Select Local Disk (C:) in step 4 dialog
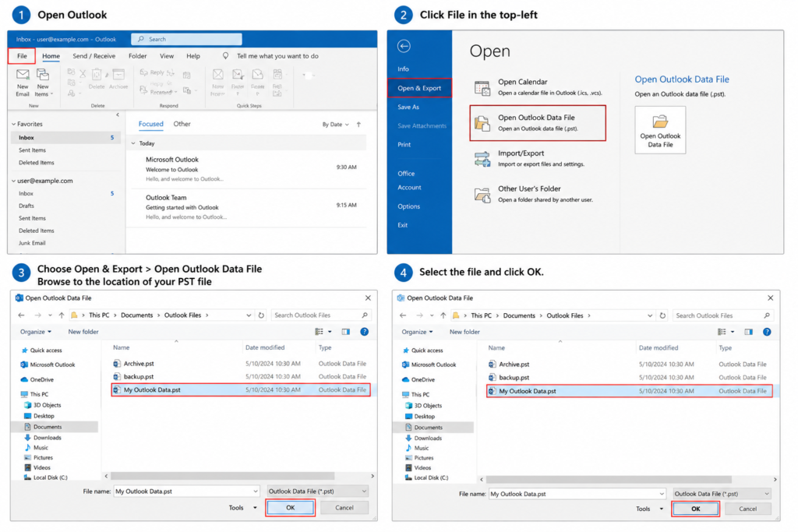Viewport: 798px width, 532px height. pyautogui.click(x=426, y=477)
